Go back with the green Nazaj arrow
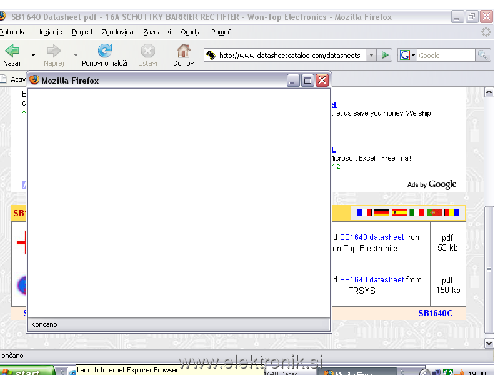The width and height of the screenshot is (500, 375). [12, 51]
